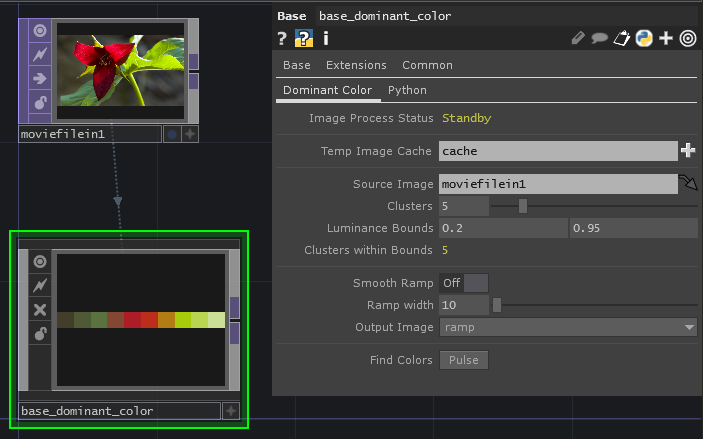Toggle viewer active on moviefilein1 node
The image size is (703, 439).
point(40,30)
